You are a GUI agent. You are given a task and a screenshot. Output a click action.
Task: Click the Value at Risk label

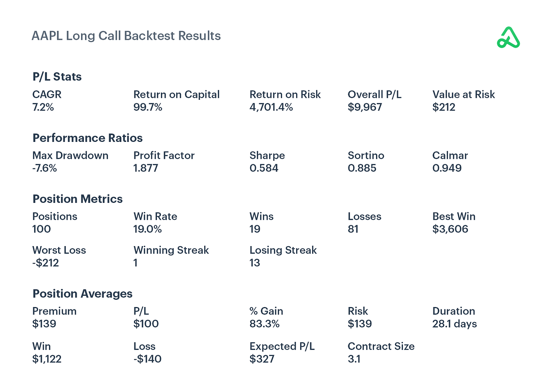click(463, 95)
